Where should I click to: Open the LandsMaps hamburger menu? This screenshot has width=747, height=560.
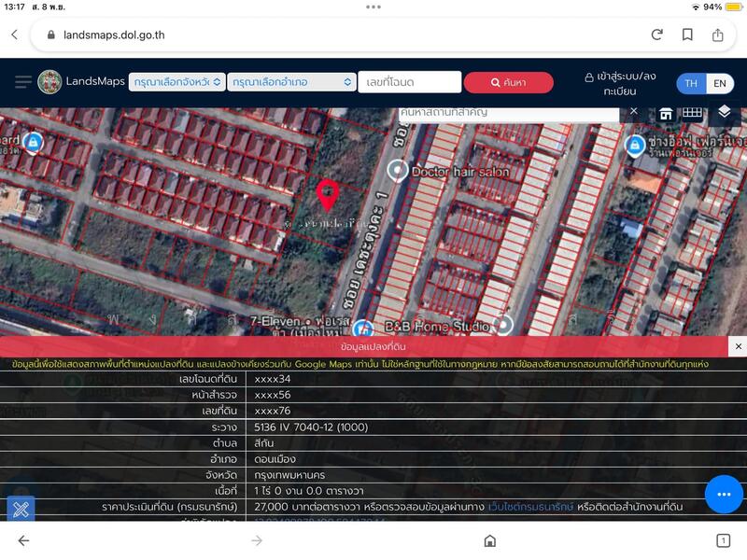pos(23,82)
